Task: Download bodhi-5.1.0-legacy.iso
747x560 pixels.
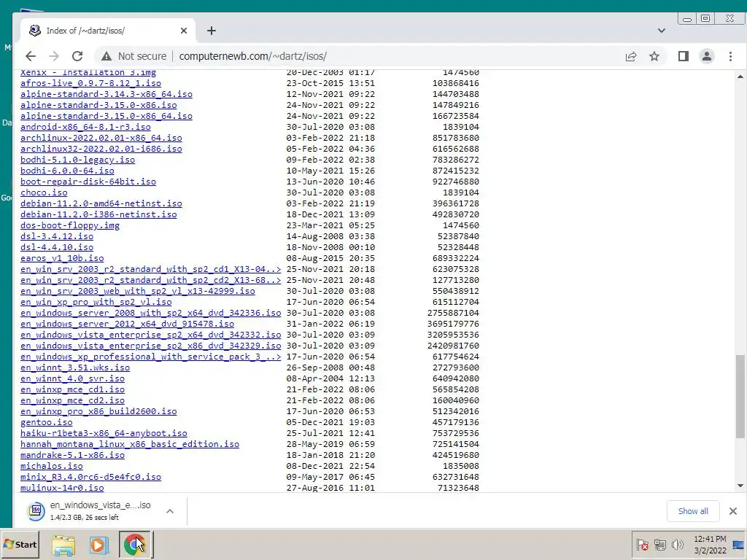Action: point(77,160)
